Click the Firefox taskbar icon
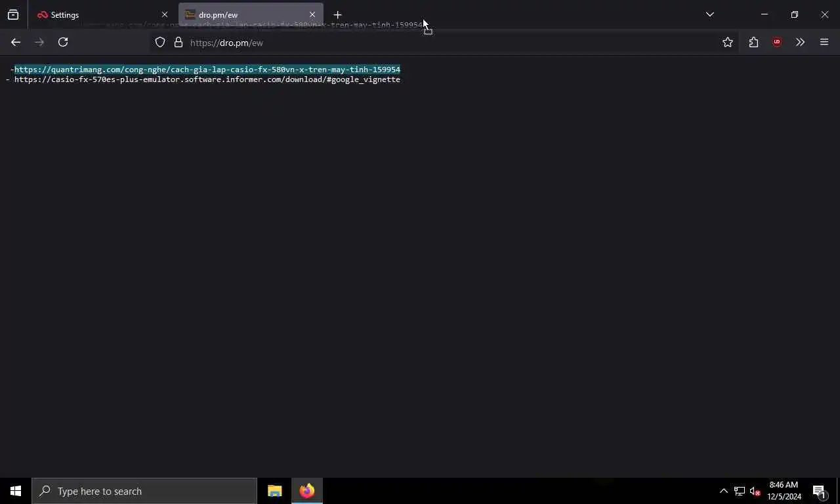 coord(306,491)
